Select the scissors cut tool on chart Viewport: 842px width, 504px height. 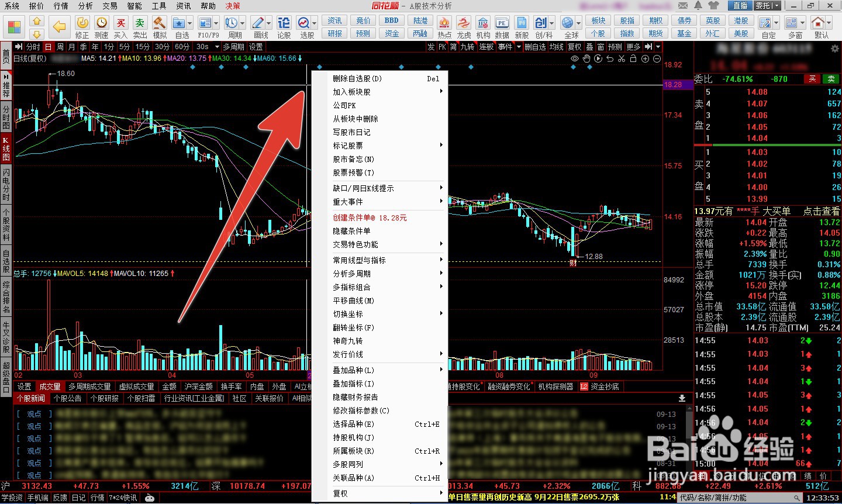[x=622, y=58]
